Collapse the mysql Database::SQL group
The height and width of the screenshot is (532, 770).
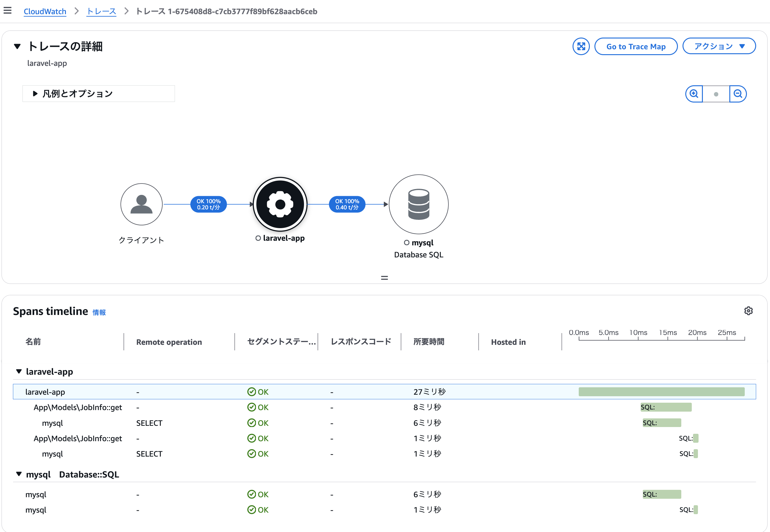[x=19, y=474]
